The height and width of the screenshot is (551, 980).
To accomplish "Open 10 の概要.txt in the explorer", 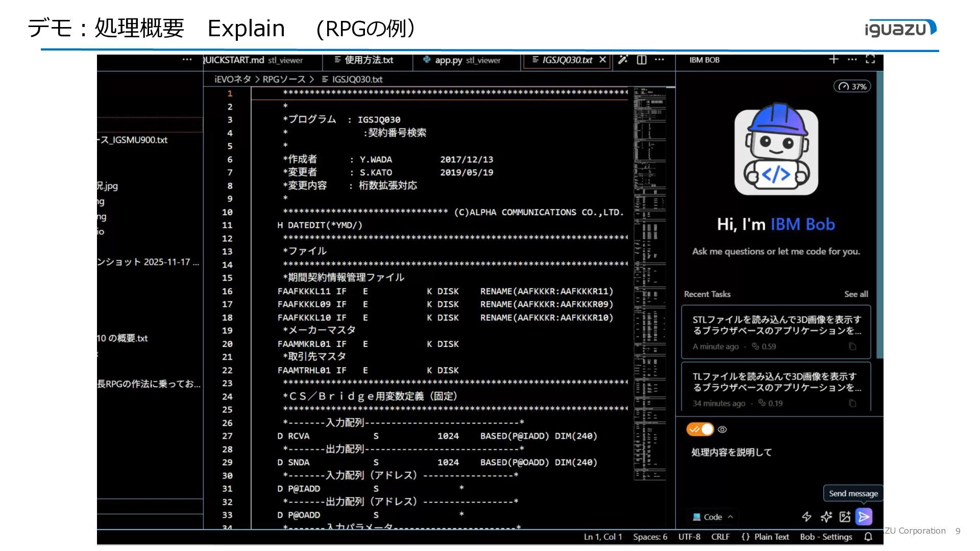I will [122, 338].
